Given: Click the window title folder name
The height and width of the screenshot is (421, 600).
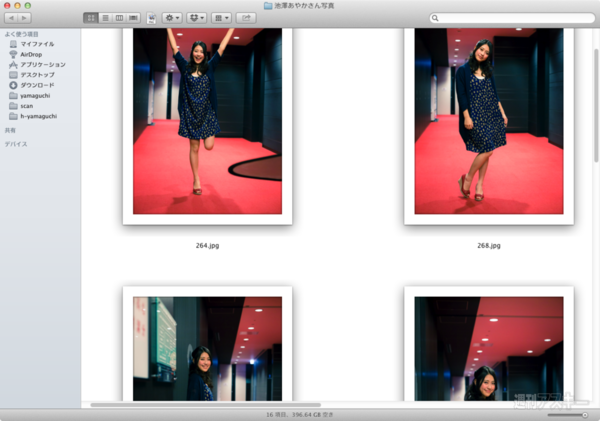Looking at the screenshot, I should [x=304, y=6].
